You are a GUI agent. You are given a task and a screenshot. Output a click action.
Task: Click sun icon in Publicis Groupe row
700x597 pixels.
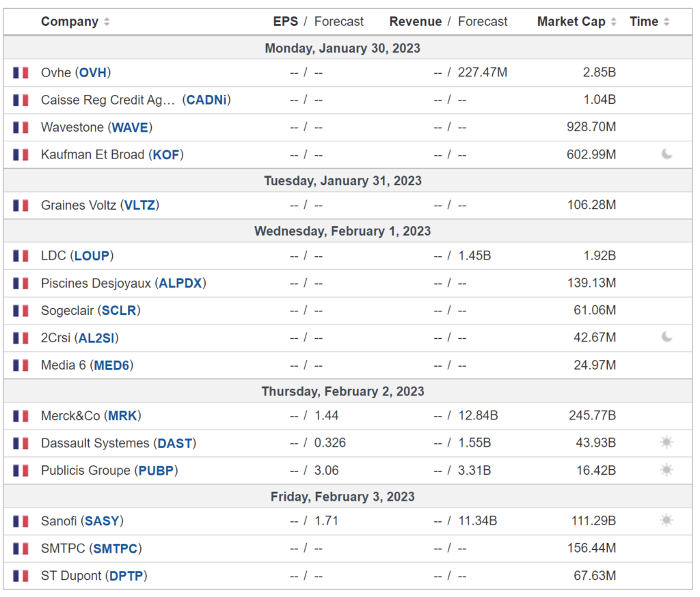[667, 470]
